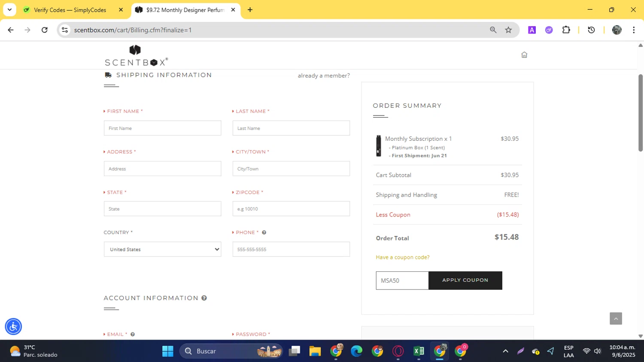Select the $9.72 Monthly Designer Perfume tab

(185, 10)
